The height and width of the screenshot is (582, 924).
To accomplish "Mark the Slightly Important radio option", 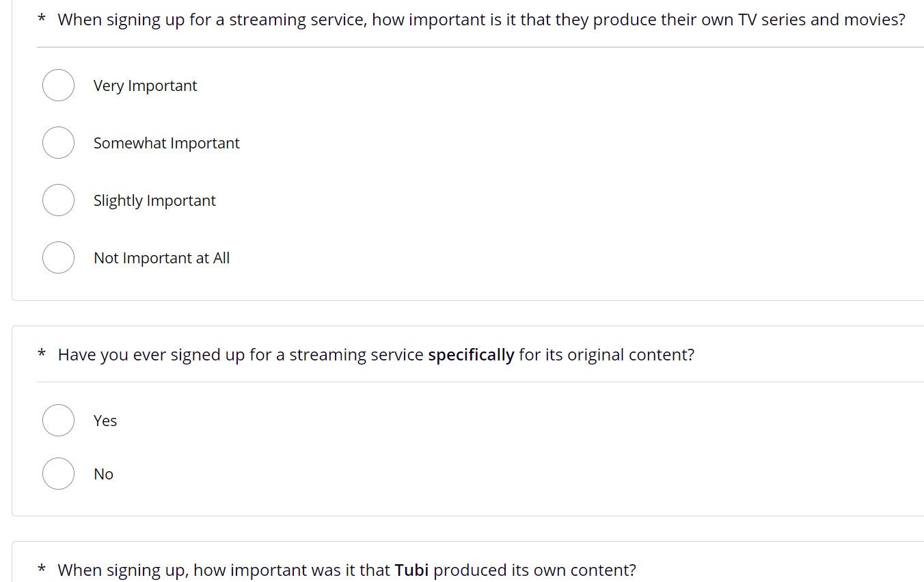I will point(58,200).
